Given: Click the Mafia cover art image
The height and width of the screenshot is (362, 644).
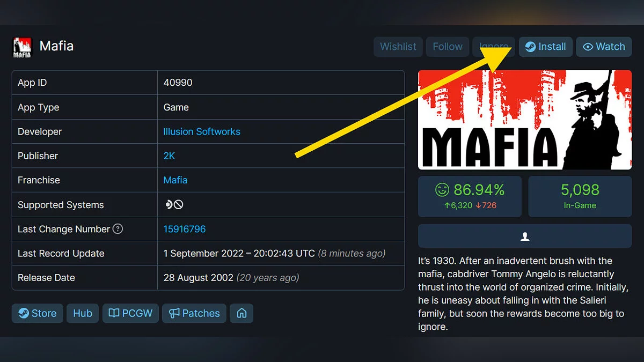Looking at the screenshot, I should tap(525, 120).
